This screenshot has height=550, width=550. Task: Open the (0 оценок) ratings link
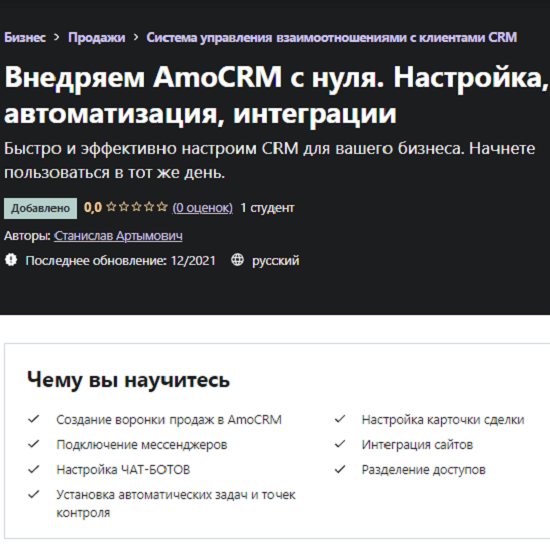(x=202, y=208)
